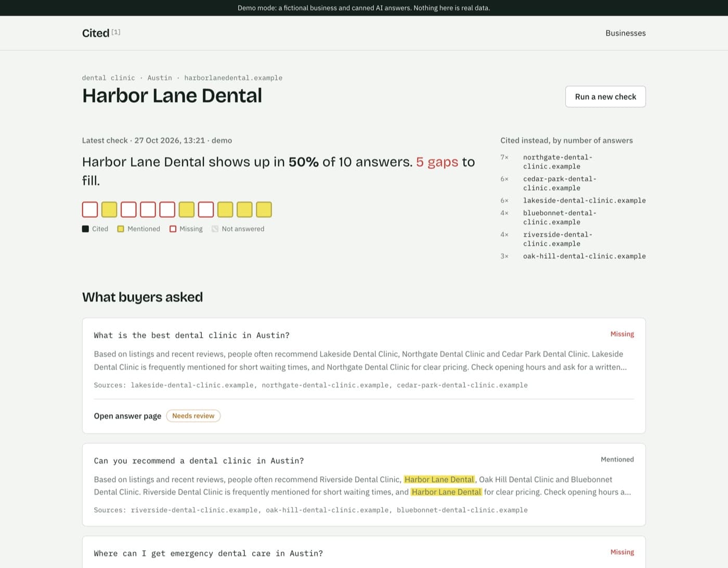Open the Businesses page from the header

626,33
